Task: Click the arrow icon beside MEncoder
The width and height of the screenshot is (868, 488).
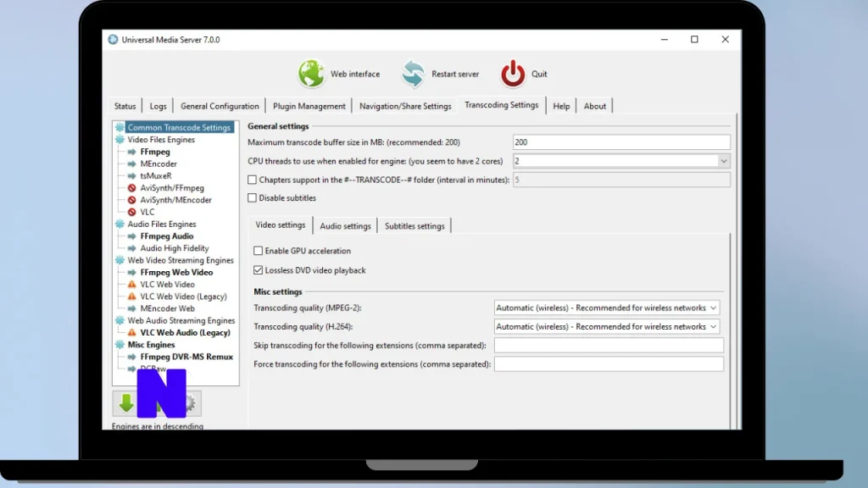Action: tap(131, 164)
